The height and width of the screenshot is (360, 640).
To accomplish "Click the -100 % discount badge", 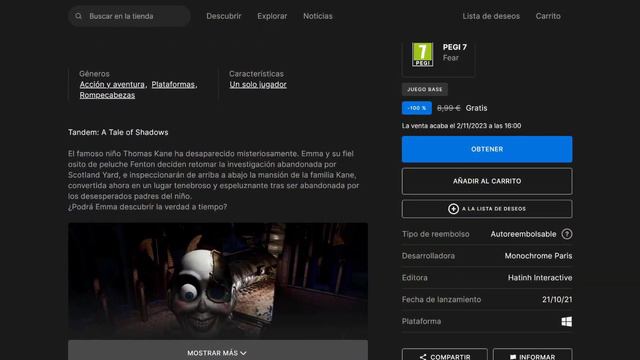I will pos(417,108).
